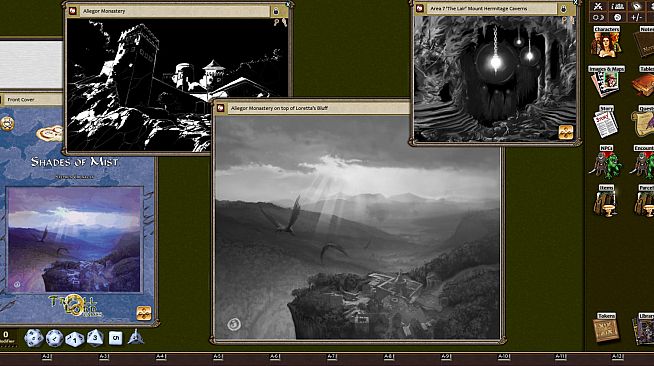The width and height of the screenshot is (654, 366).
Task: Click the effects tool in second toolbar row
Action: click(x=599, y=17)
